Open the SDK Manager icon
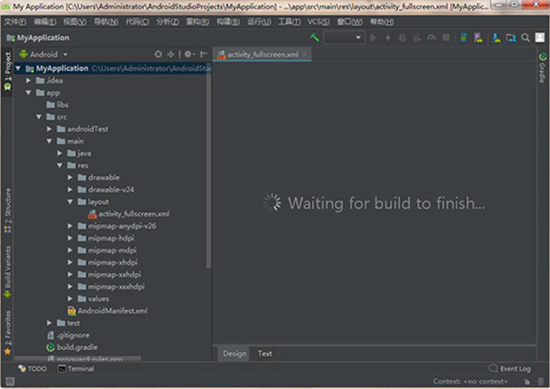The image size is (550, 389). (496, 37)
